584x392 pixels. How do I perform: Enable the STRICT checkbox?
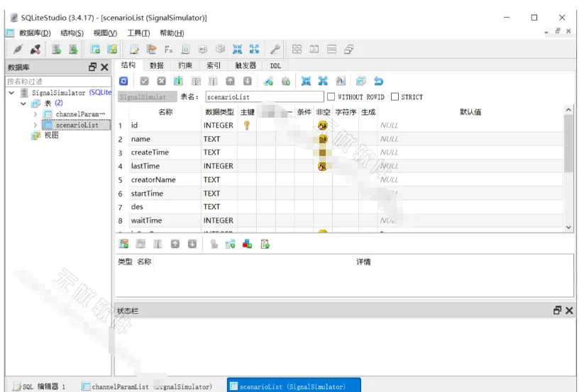pos(395,96)
